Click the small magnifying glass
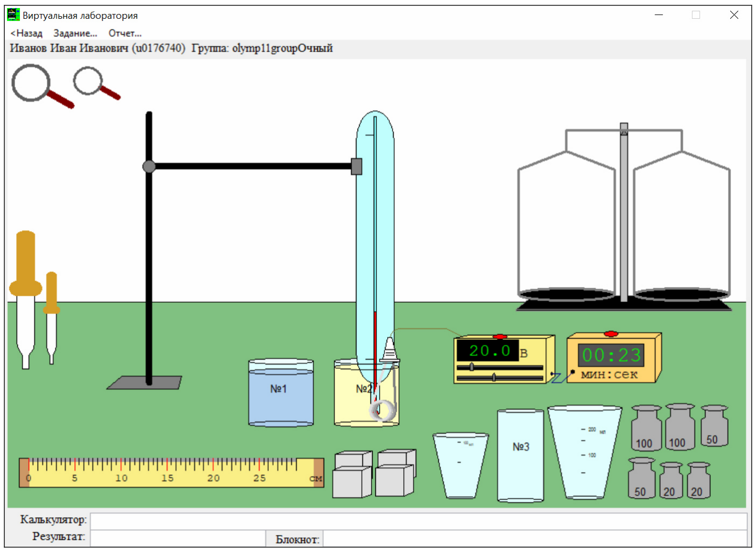Image resolution: width=756 pixels, height=550 pixels. (96, 83)
